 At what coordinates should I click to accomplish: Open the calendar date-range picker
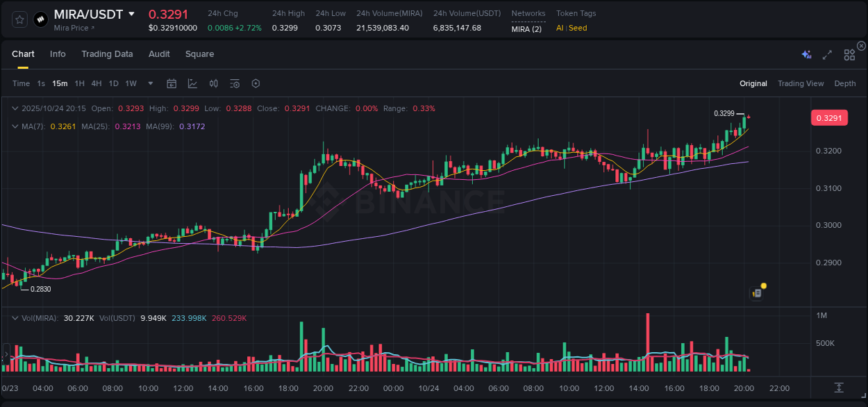(172, 83)
